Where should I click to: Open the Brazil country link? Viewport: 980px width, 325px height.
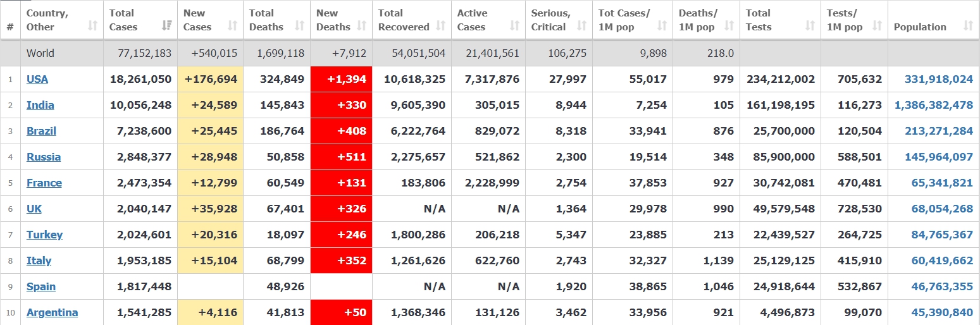(41, 131)
